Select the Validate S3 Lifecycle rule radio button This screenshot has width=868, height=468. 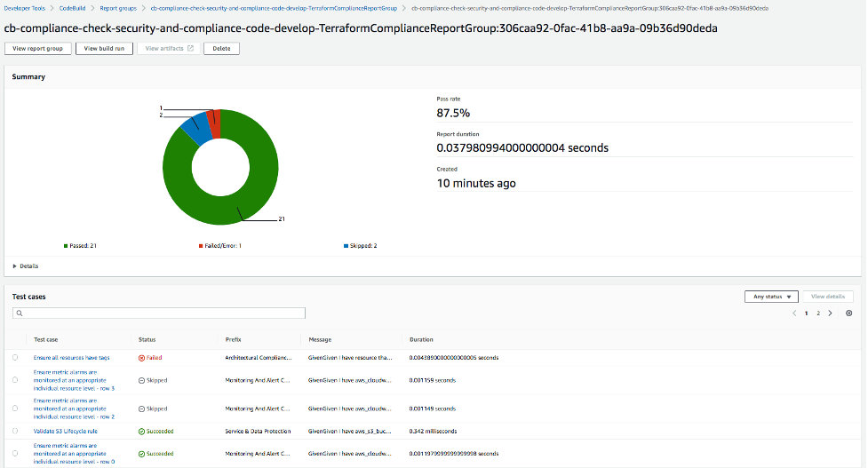pyautogui.click(x=15, y=431)
